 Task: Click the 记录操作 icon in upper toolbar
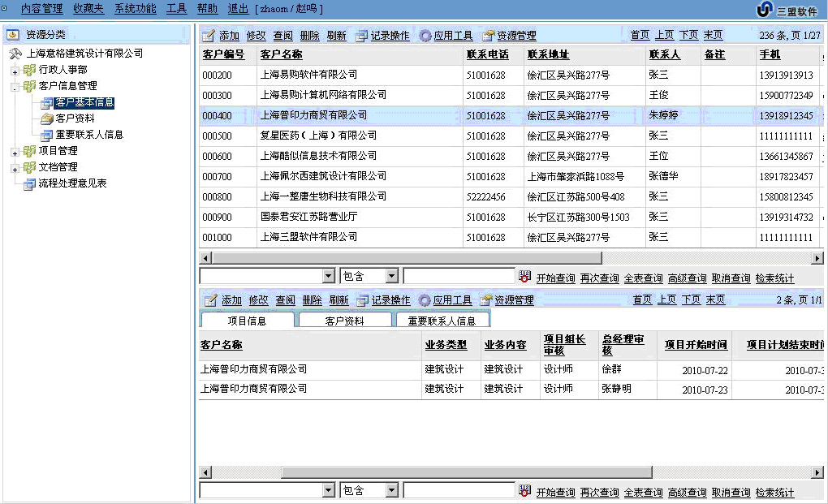tap(362, 36)
